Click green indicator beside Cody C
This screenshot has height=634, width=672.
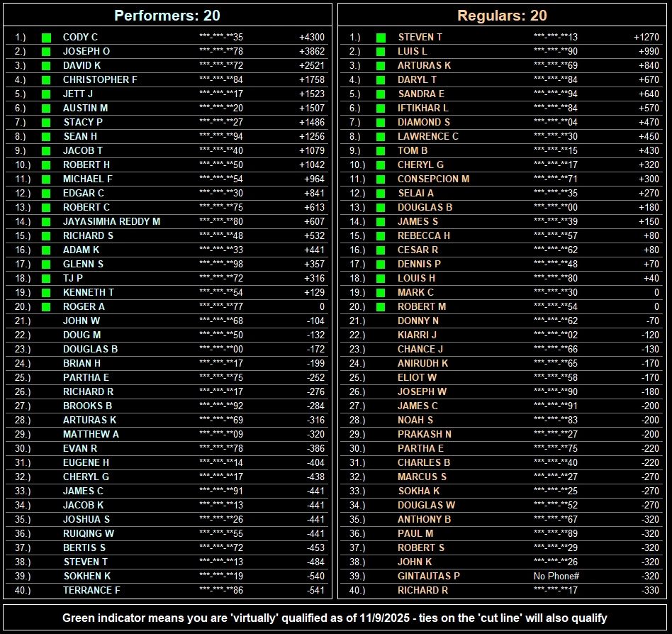click(x=46, y=38)
